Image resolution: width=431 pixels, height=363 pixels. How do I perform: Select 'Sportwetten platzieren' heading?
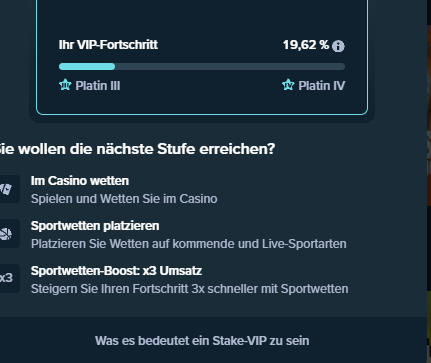[x=95, y=226]
